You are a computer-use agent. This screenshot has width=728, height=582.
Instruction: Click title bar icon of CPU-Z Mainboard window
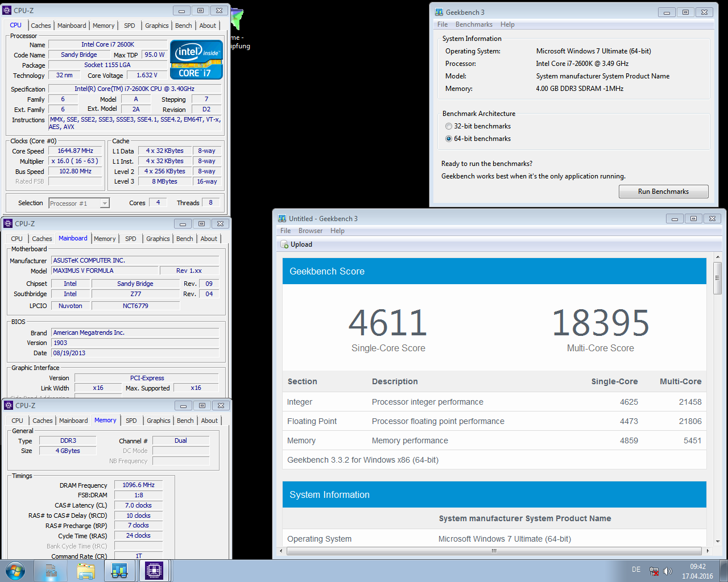click(x=8, y=223)
